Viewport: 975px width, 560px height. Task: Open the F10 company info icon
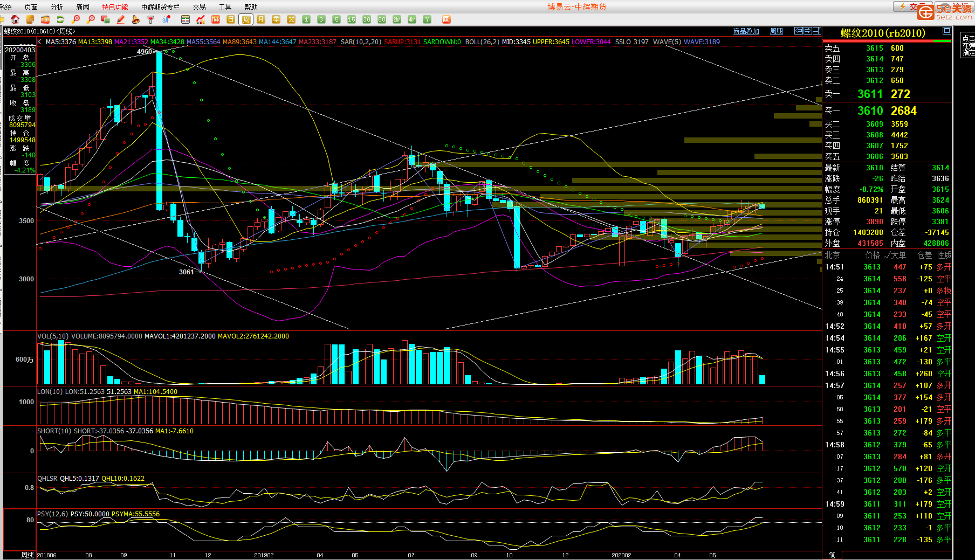coord(45,19)
